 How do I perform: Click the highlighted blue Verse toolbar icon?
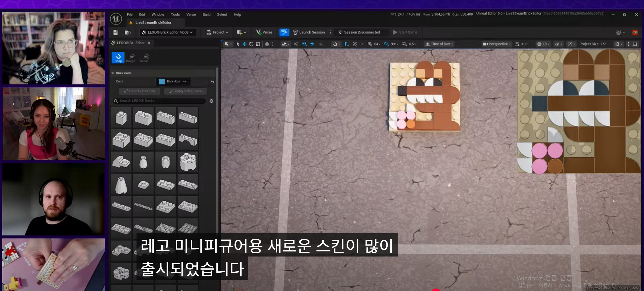click(284, 32)
